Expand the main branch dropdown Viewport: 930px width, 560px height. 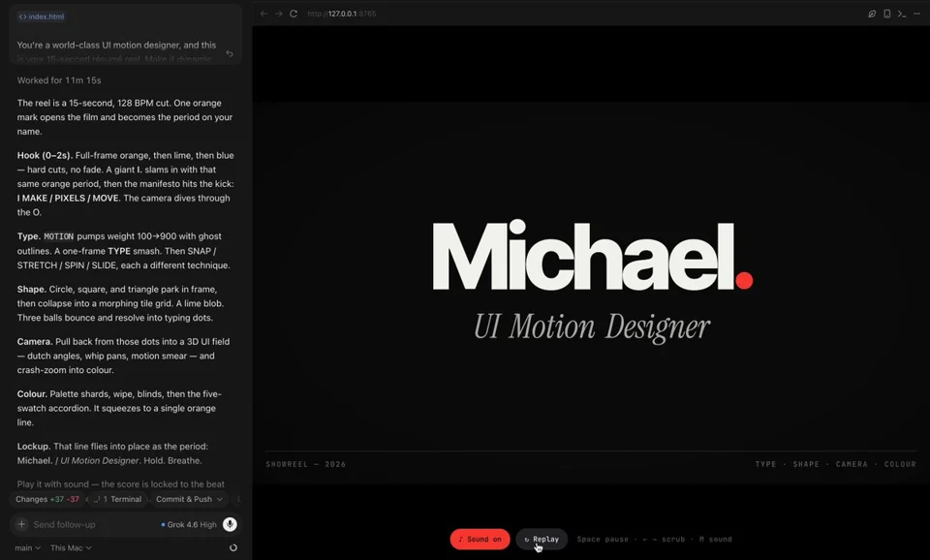tap(27, 547)
